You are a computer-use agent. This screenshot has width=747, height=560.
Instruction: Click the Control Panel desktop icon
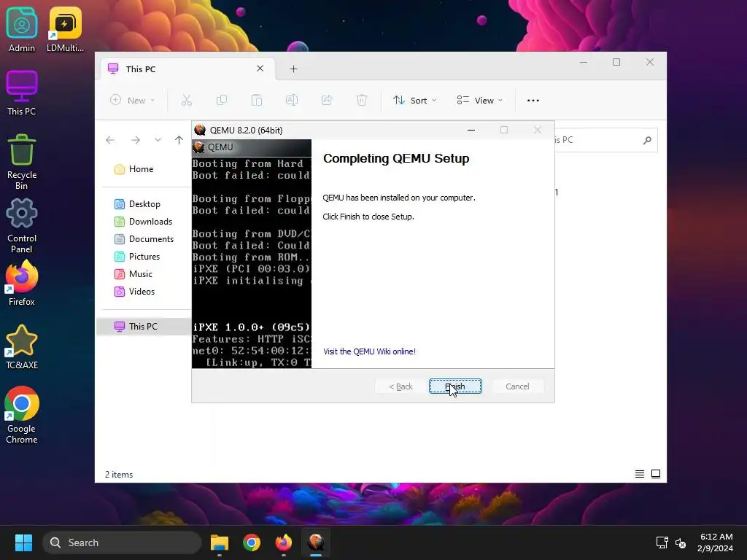pyautogui.click(x=21, y=226)
